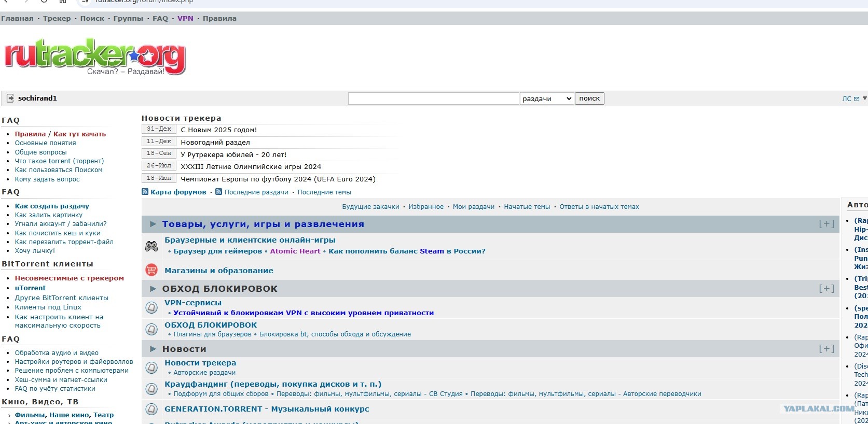Click the user profile icon beside sochirand1
The width and height of the screenshot is (868, 424).
click(10, 98)
